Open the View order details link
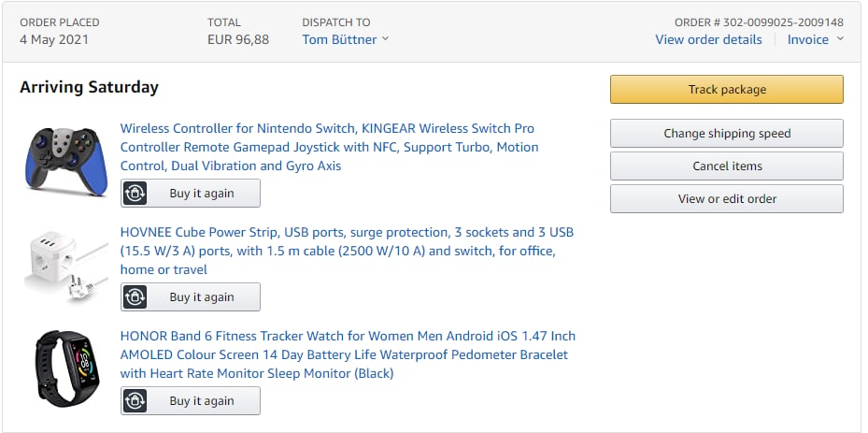868x433 pixels. point(708,39)
